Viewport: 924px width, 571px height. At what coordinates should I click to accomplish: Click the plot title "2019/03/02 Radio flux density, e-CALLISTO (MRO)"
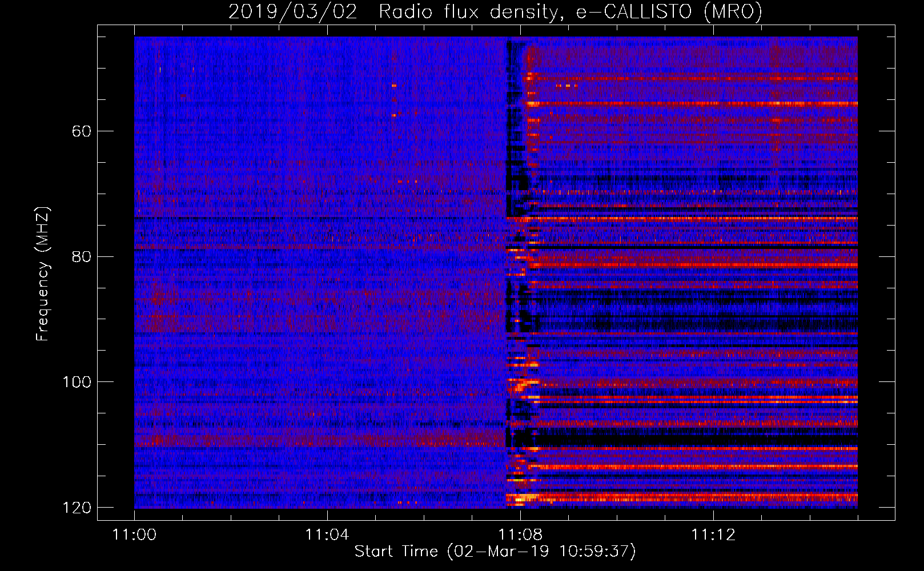(495, 11)
